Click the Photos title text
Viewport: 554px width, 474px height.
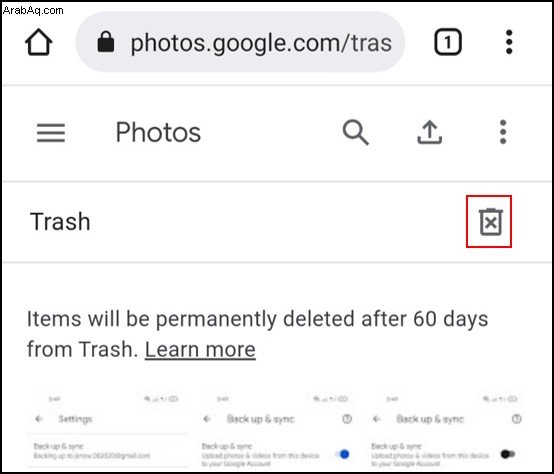tap(158, 132)
